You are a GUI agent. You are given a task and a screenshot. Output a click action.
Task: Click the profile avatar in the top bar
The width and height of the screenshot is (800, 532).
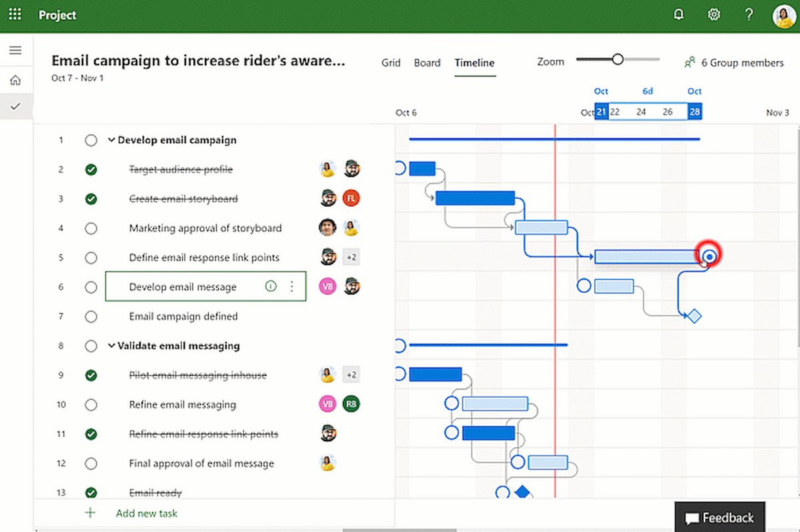coord(783,14)
